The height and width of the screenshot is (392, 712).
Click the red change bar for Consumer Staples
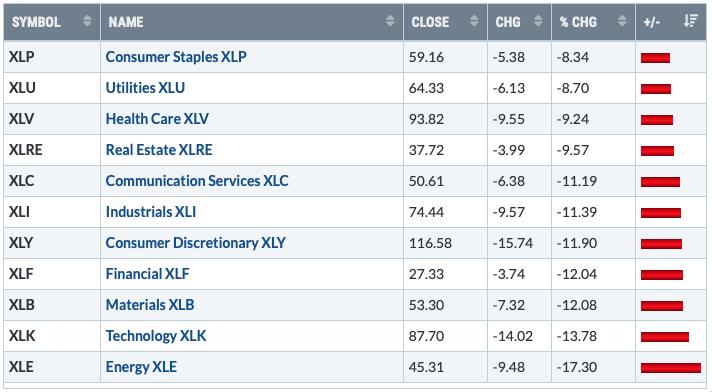[655, 58]
